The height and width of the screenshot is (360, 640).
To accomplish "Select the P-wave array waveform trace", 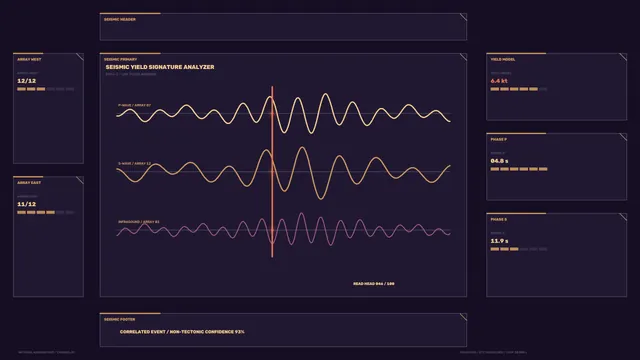I will click(283, 113).
